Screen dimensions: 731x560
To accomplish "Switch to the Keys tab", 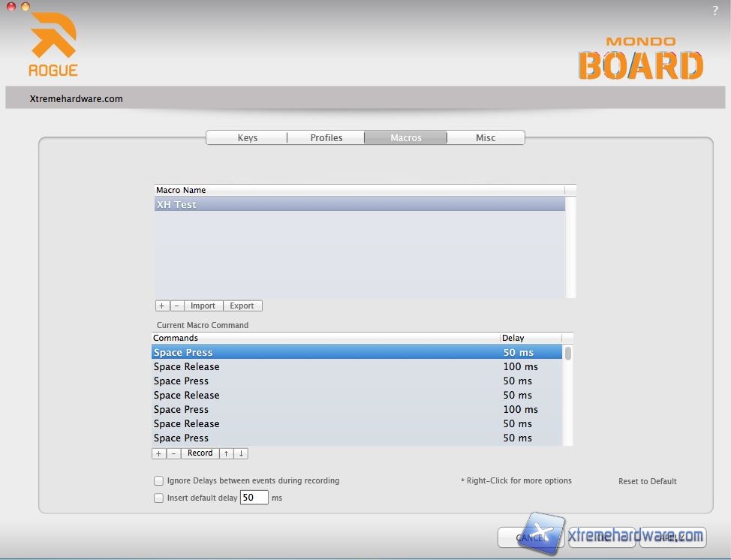I will coord(247,137).
